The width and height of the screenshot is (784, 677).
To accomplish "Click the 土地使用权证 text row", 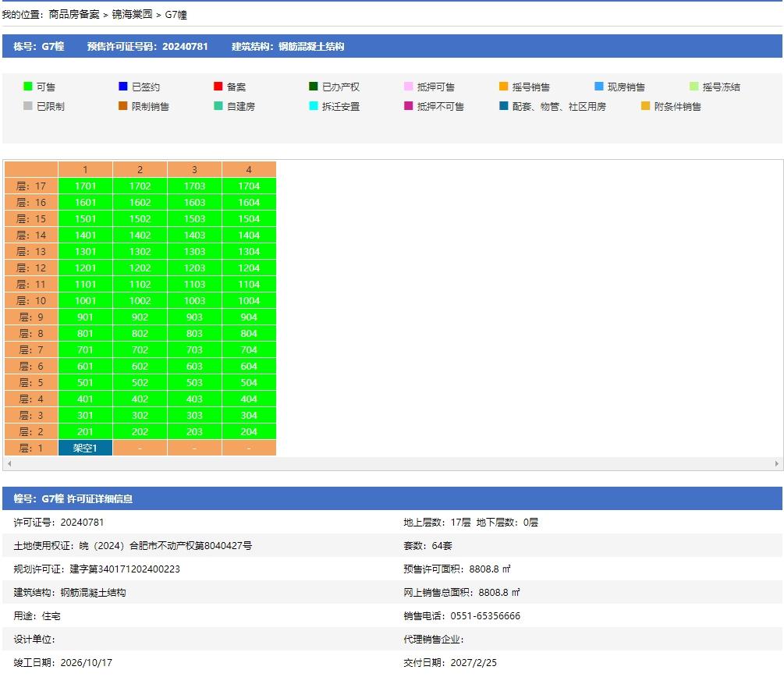I will point(133,546).
